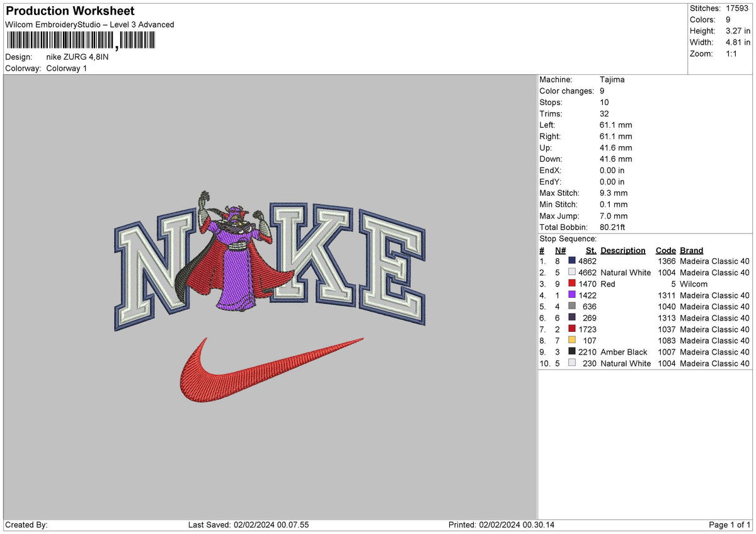Click the Red description in row 3
Screen dimensions: 756x534
point(608,284)
